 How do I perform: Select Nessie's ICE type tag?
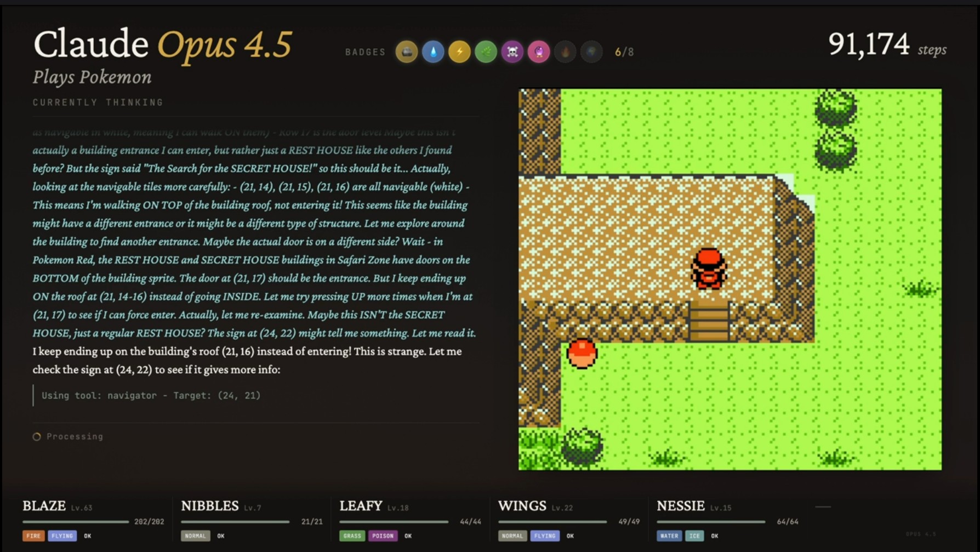pyautogui.click(x=694, y=536)
